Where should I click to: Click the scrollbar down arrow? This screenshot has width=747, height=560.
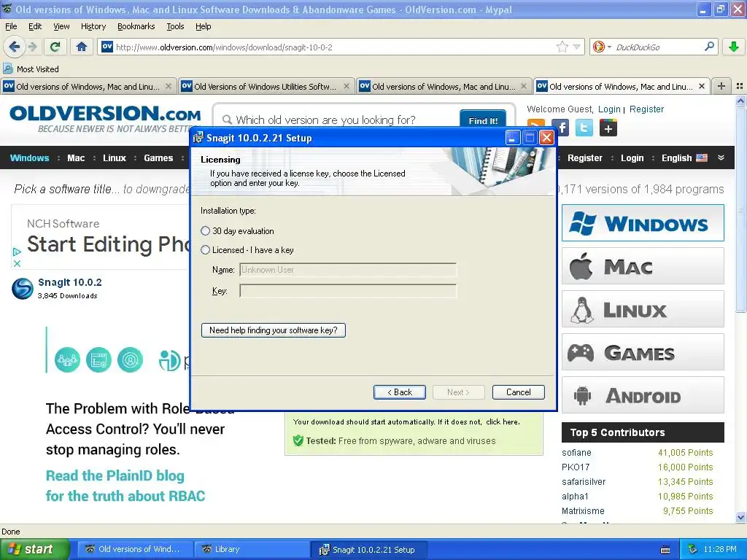(x=740, y=518)
